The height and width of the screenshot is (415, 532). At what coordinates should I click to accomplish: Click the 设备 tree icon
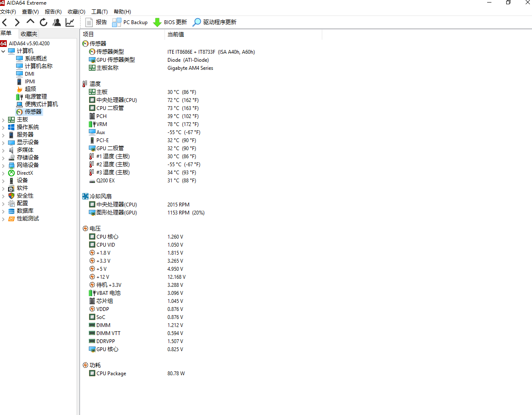point(11,181)
